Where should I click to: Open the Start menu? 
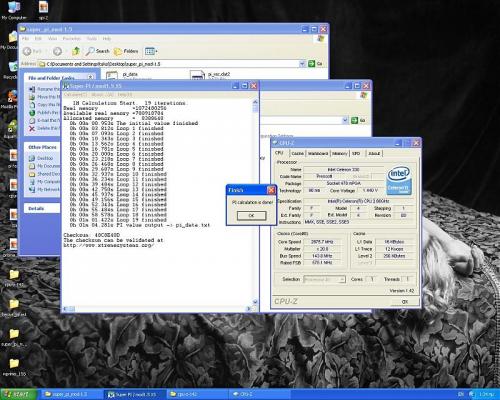click(x=18, y=394)
